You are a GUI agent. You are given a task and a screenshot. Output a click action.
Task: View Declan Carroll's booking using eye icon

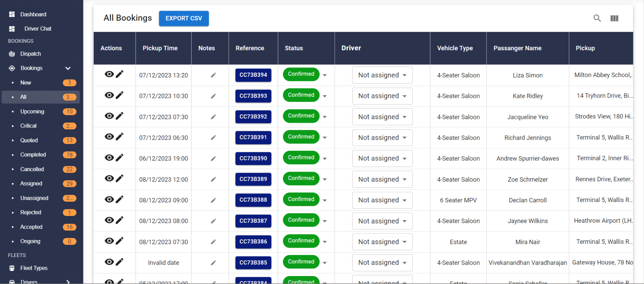coord(109,199)
